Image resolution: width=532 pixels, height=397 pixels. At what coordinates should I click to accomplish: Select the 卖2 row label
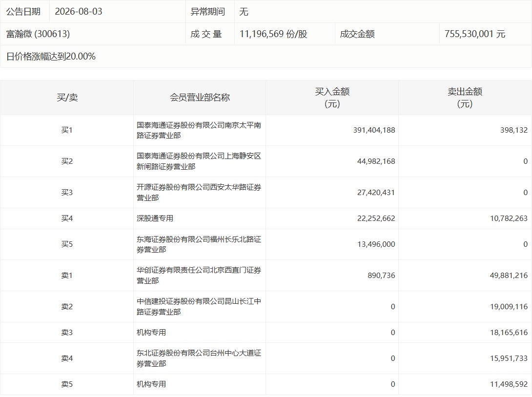(67, 307)
